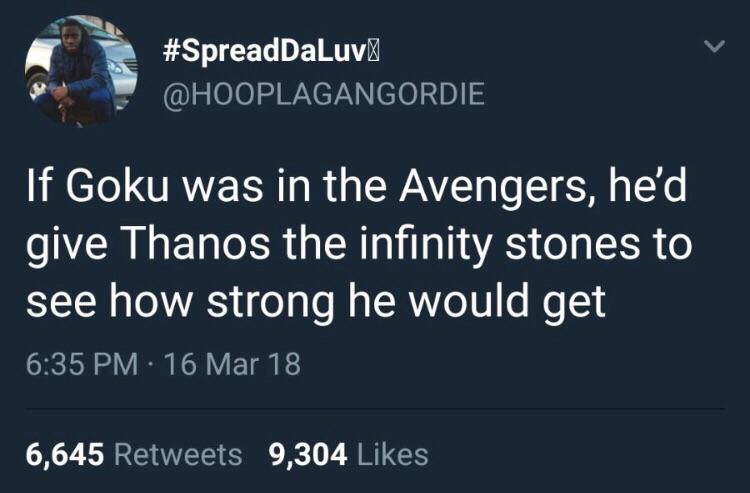750x493 pixels.
Task: Click the 6,645 retweet count number
Action: [x=65, y=454]
